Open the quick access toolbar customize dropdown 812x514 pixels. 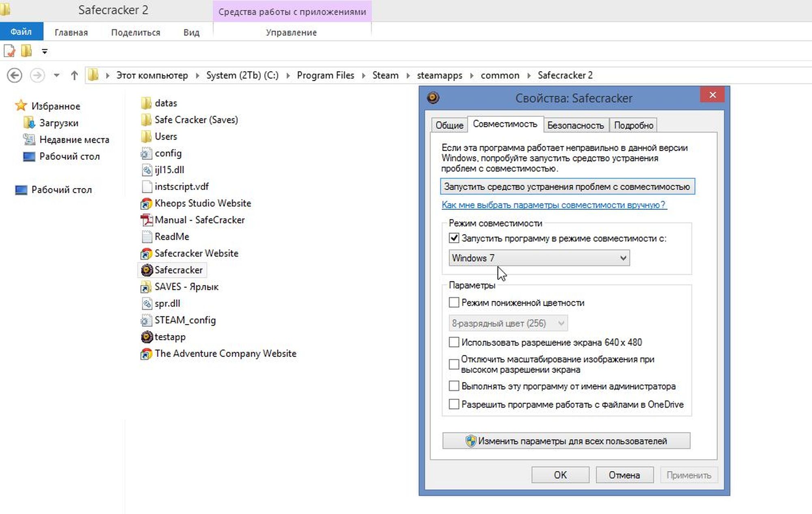pyautogui.click(x=45, y=52)
